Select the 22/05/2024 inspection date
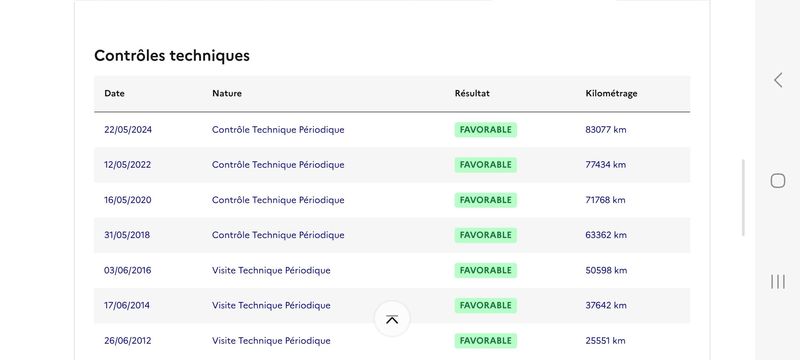This screenshot has height=360, width=800. pyautogui.click(x=128, y=130)
